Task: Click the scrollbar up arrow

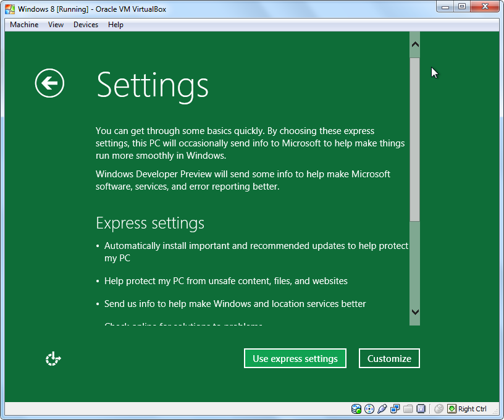Action: [415, 44]
